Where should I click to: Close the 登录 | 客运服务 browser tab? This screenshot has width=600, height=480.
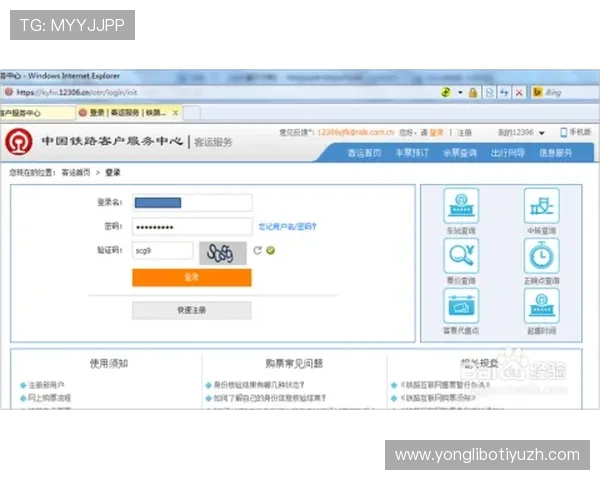coord(175,113)
